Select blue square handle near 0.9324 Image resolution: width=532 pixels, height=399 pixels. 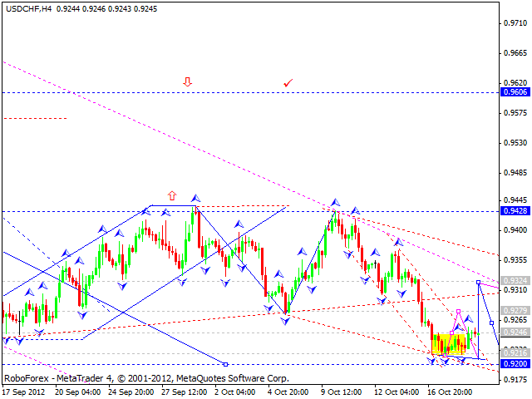point(479,283)
